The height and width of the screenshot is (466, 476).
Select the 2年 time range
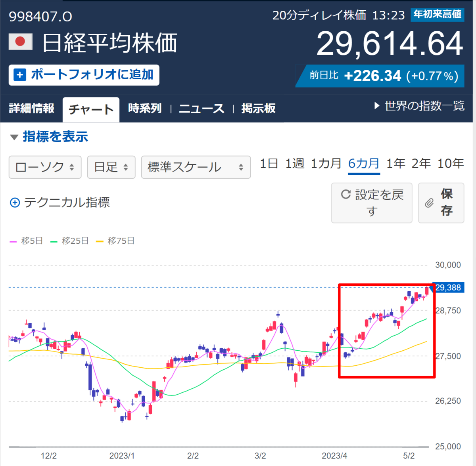click(x=421, y=164)
